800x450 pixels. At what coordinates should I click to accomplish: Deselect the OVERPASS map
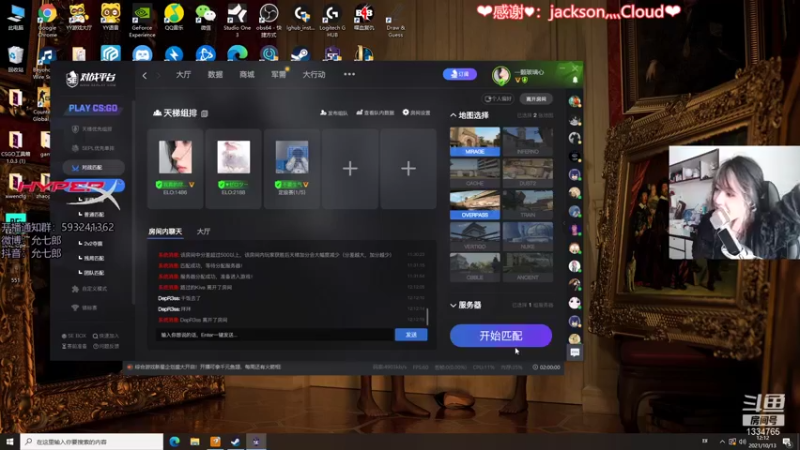pyautogui.click(x=474, y=205)
